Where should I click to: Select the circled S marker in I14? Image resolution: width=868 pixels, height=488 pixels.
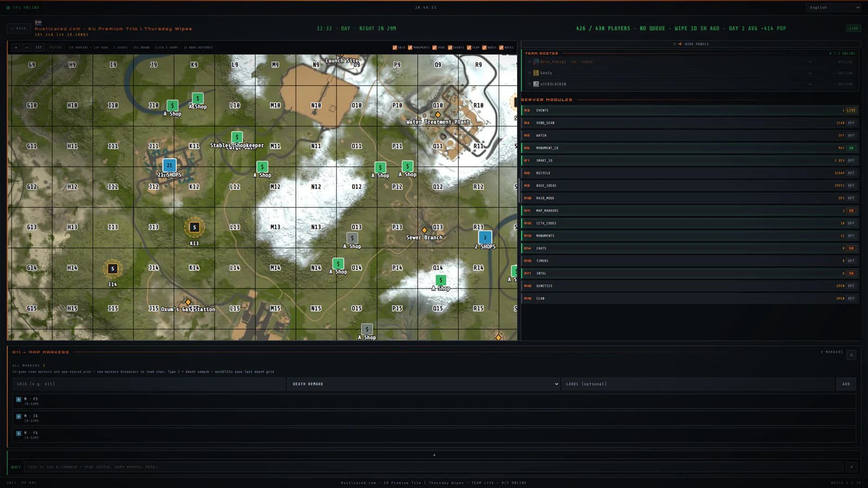point(112,268)
